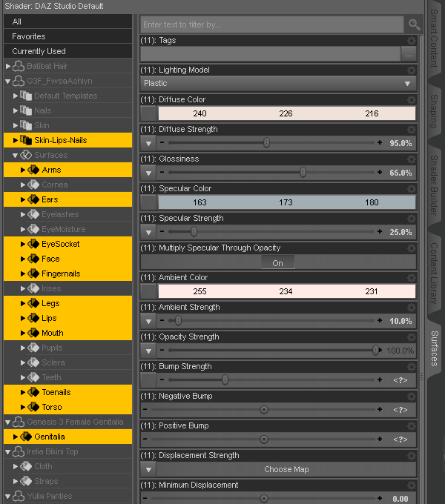Viewport: 445px width, 504px height.
Task: Open the Specular Color gear settings
Action: click(411, 189)
